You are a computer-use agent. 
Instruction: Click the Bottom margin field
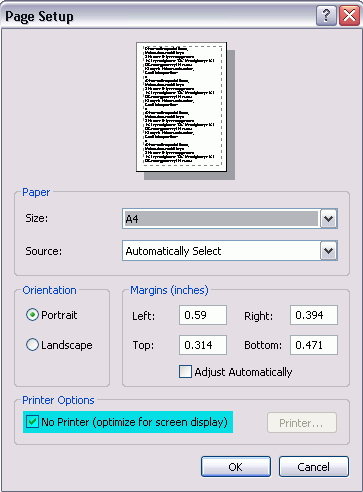point(314,345)
